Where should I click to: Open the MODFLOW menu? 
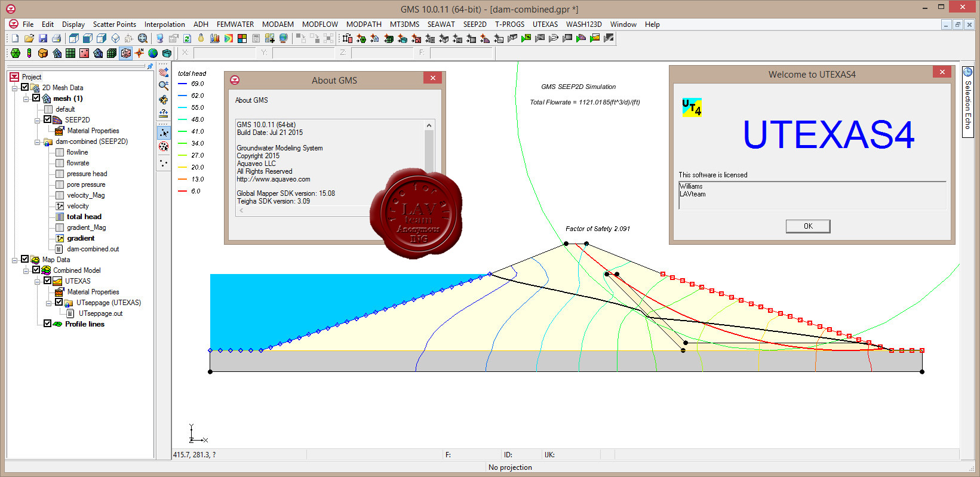click(320, 24)
